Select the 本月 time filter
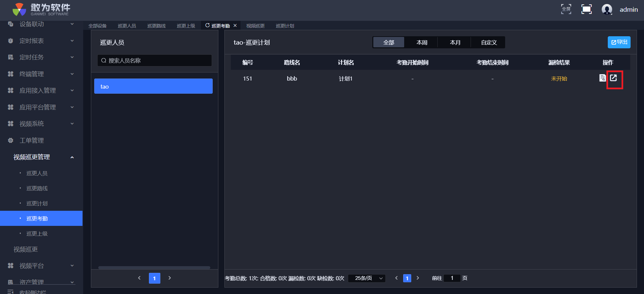The height and width of the screenshot is (294, 644). (455, 43)
